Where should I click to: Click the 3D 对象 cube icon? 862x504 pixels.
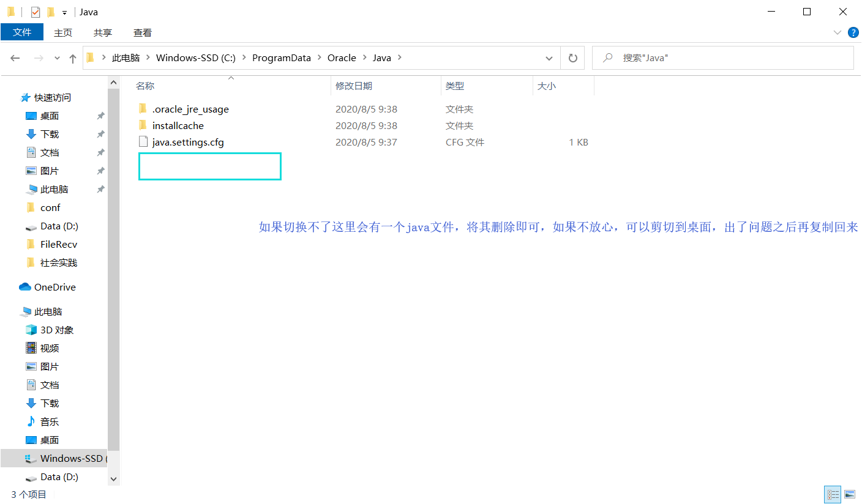point(31,330)
